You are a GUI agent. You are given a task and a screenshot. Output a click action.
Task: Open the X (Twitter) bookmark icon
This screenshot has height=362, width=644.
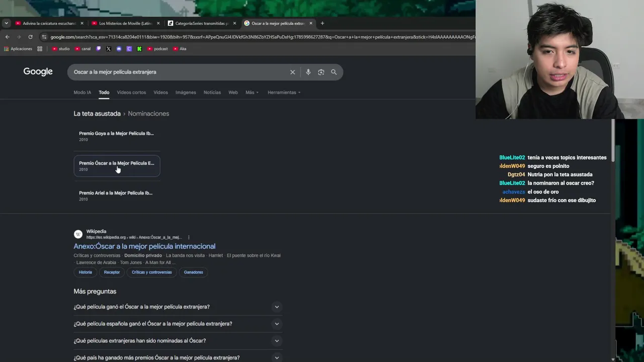(x=109, y=49)
